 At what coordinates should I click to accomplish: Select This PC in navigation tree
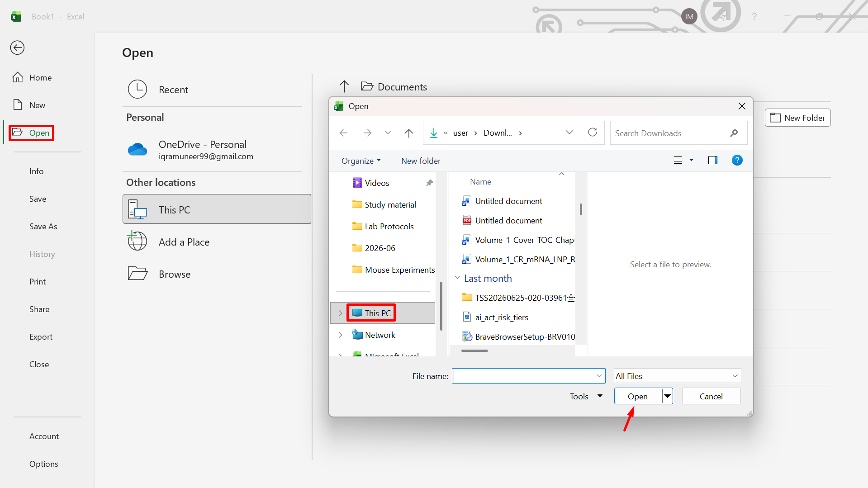point(378,313)
